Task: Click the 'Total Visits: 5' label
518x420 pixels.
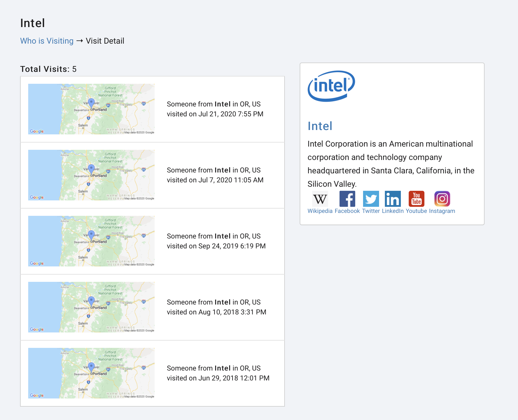Action: pyautogui.click(x=48, y=69)
